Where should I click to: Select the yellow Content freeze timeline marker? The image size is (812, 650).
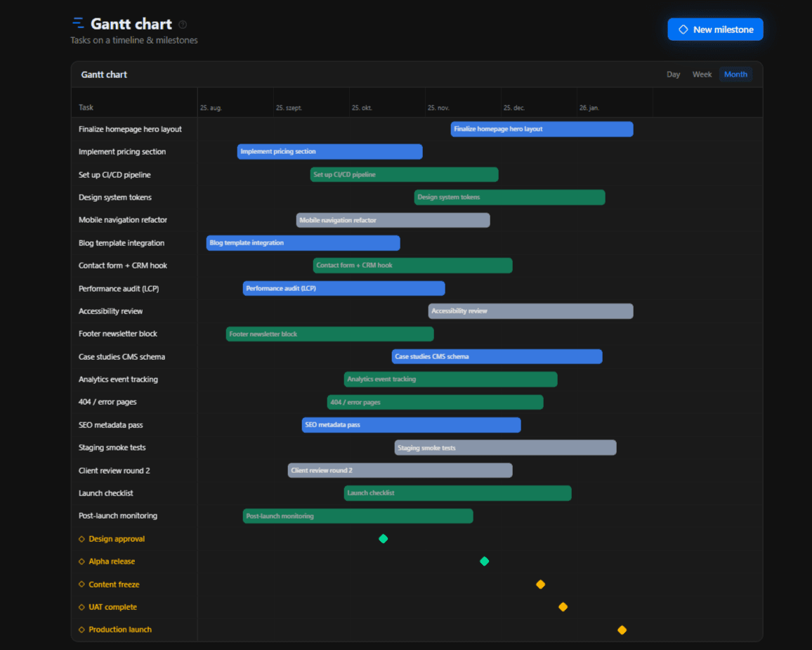(541, 584)
